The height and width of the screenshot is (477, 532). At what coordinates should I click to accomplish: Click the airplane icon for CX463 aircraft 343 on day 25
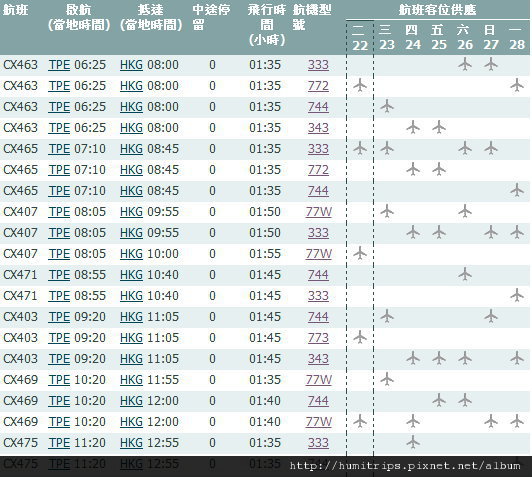[x=439, y=127]
